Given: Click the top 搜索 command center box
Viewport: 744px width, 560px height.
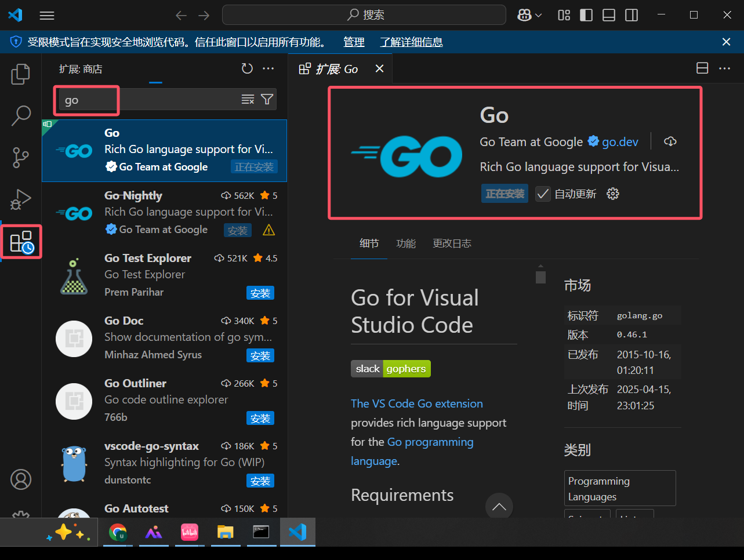Looking at the screenshot, I should coord(364,15).
